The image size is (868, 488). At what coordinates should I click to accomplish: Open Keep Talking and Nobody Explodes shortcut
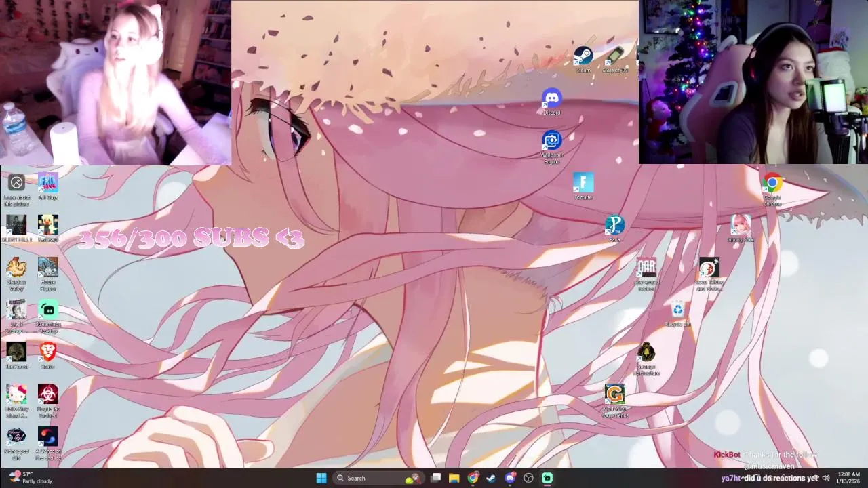point(709,274)
